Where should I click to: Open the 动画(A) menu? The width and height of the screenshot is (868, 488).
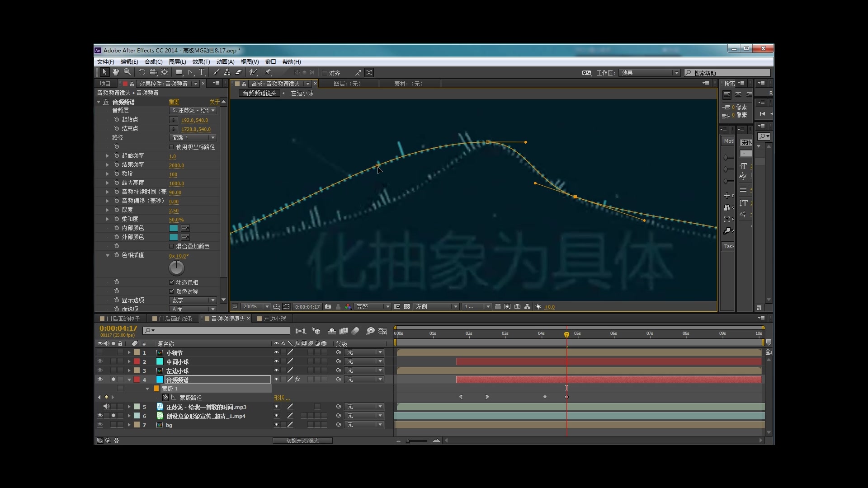pos(225,62)
